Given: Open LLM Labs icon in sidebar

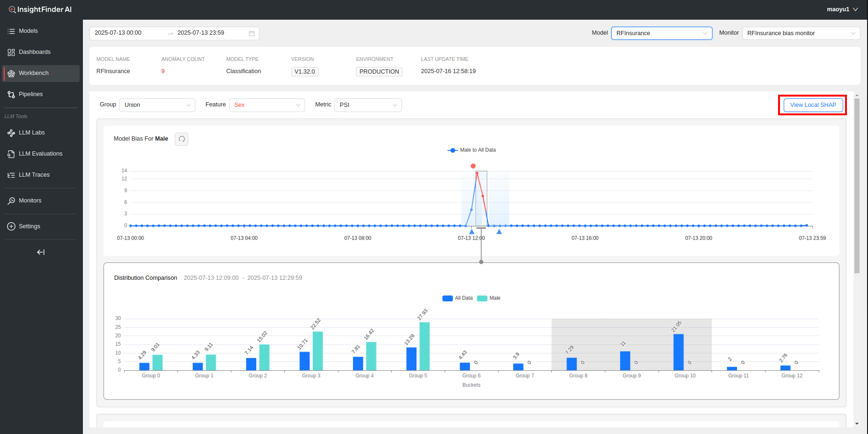Looking at the screenshot, I should point(11,133).
